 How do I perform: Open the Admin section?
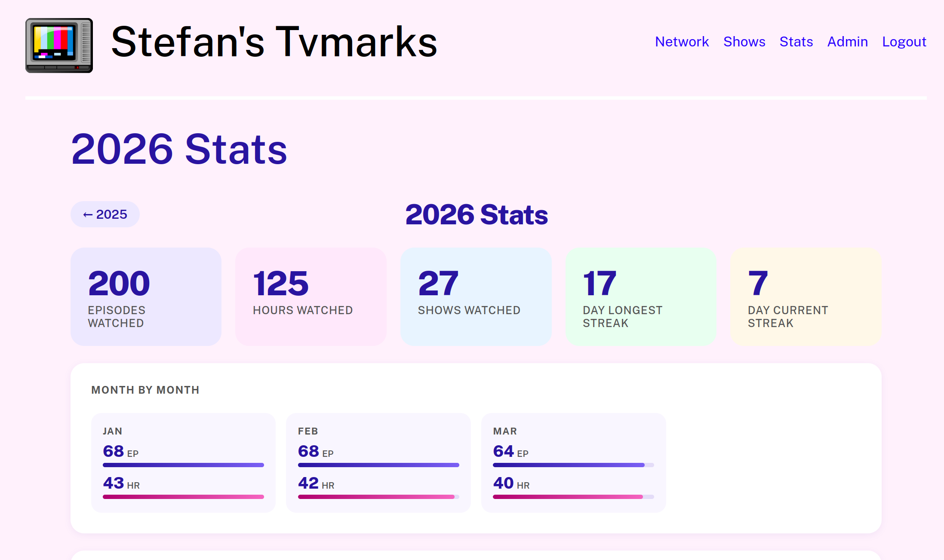point(847,42)
